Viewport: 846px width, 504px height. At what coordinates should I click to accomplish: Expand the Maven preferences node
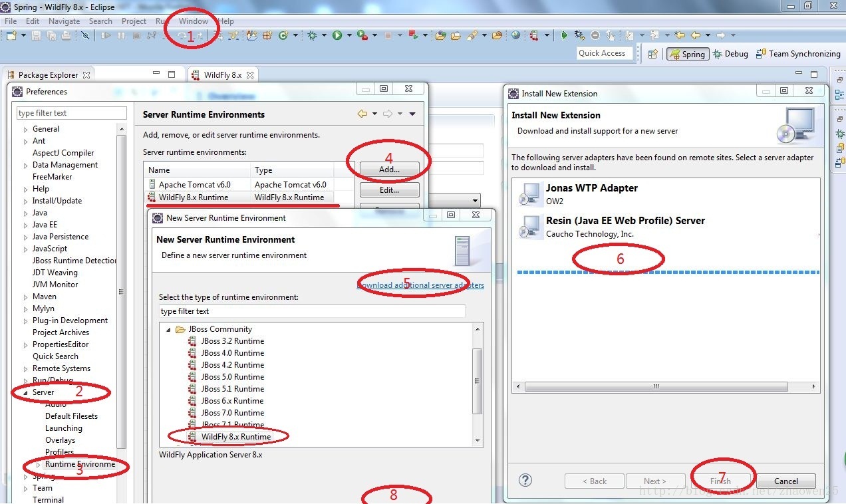(x=26, y=297)
